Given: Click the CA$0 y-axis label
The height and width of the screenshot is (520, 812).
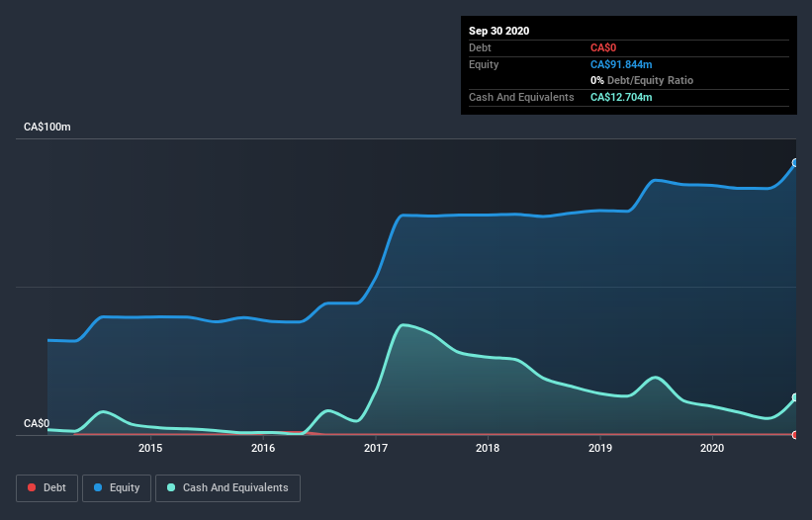Looking at the screenshot, I should tap(37, 423).
